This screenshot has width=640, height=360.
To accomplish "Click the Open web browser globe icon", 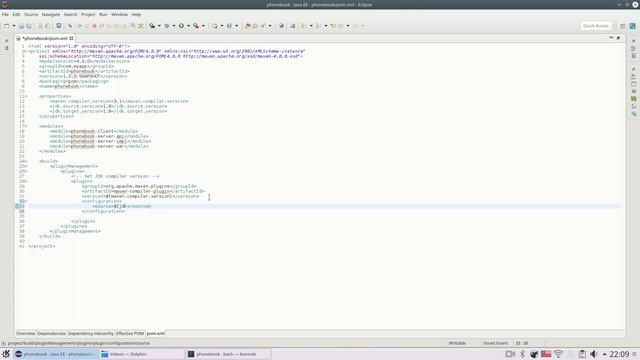I will (281, 26).
